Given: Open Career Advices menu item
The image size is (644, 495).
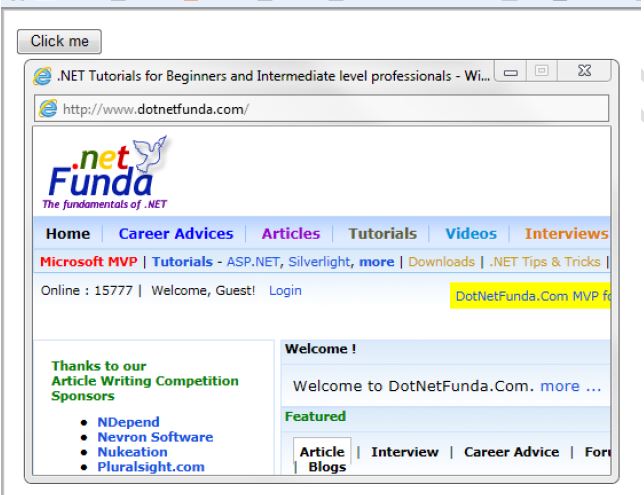Looking at the screenshot, I should 176,234.
